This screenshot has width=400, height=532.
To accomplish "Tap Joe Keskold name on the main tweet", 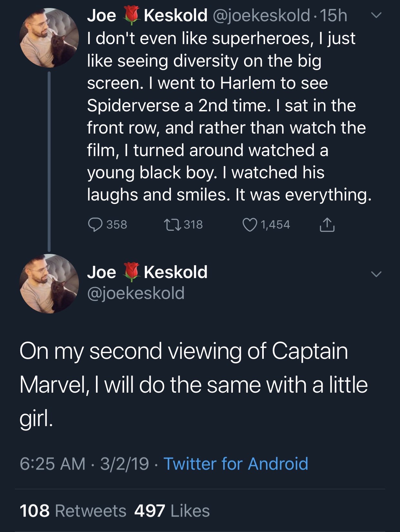I will [x=147, y=272].
